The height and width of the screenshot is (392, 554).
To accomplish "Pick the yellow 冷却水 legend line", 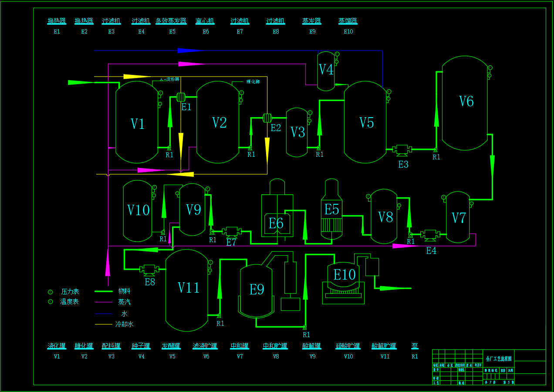I will click(x=104, y=324).
